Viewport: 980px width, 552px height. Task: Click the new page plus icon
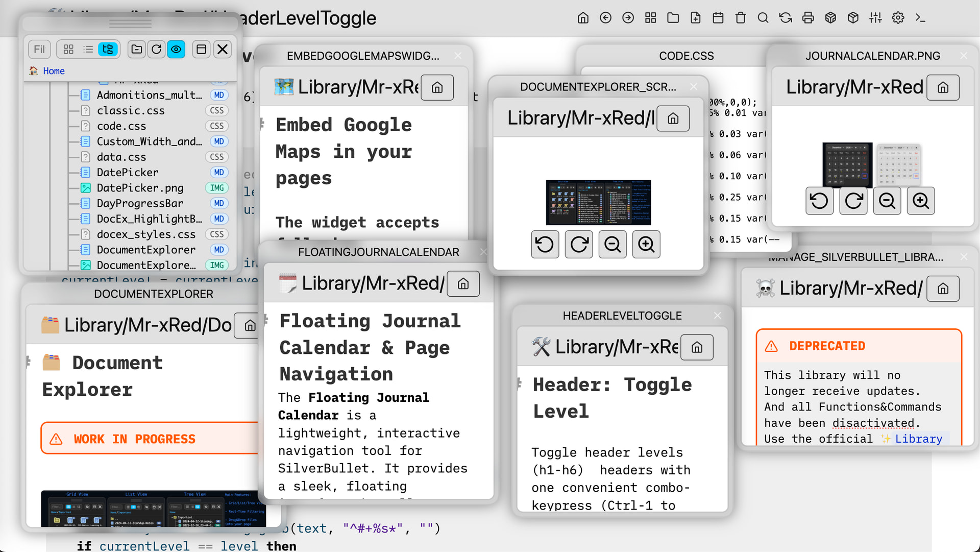(x=696, y=18)
